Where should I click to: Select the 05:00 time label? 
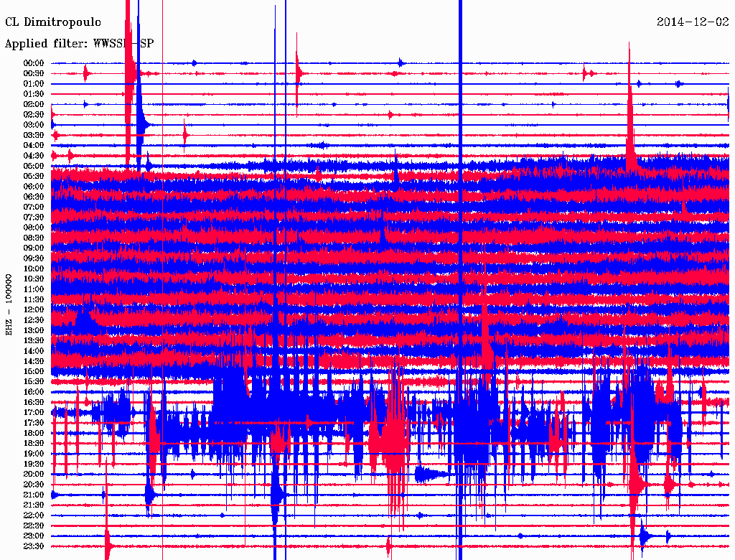click(34, 166)
